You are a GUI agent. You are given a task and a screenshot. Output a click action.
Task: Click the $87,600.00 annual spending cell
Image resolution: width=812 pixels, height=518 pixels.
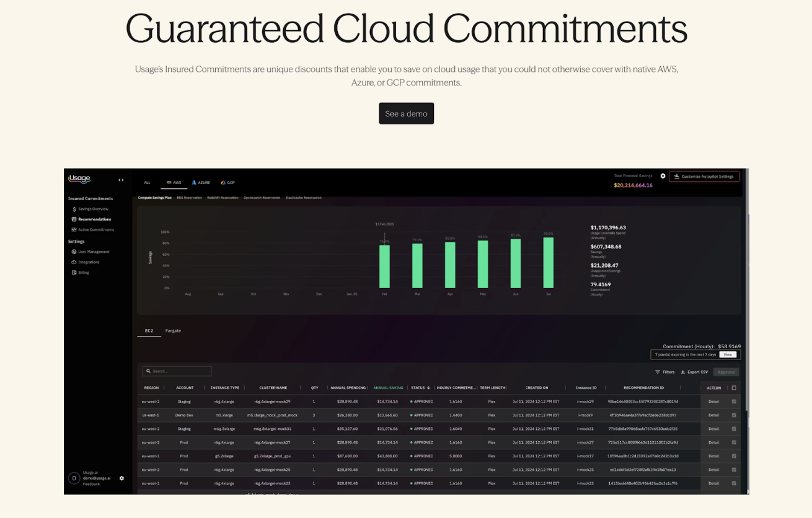tap(348, 456)
